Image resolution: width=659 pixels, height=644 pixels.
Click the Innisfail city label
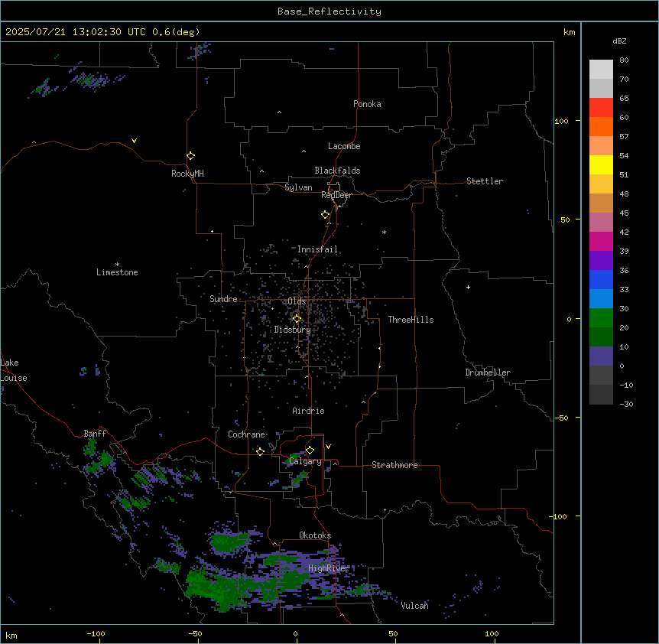click(x=317, y=249)
